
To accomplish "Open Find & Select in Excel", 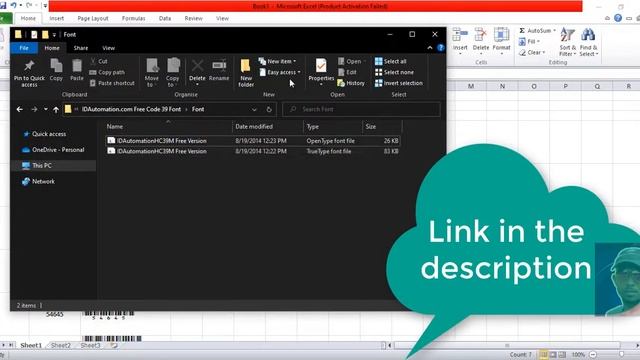I will [589, 42].
